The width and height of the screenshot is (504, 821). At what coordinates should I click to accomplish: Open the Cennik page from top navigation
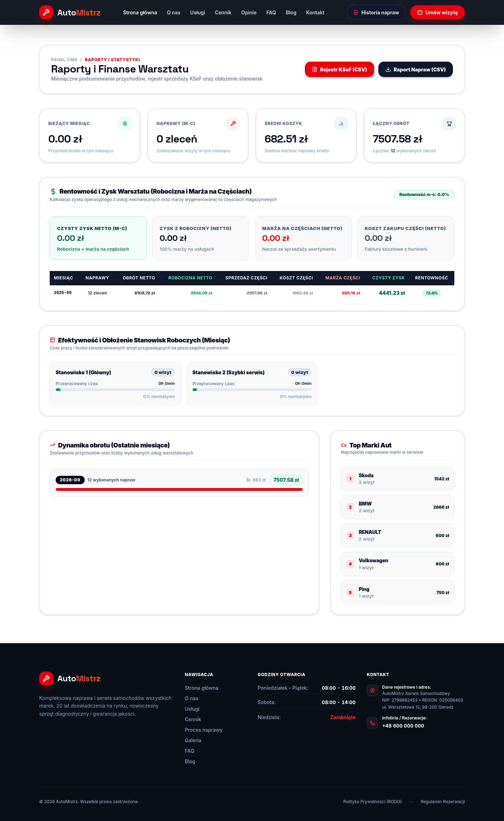(x=223, y=13)
